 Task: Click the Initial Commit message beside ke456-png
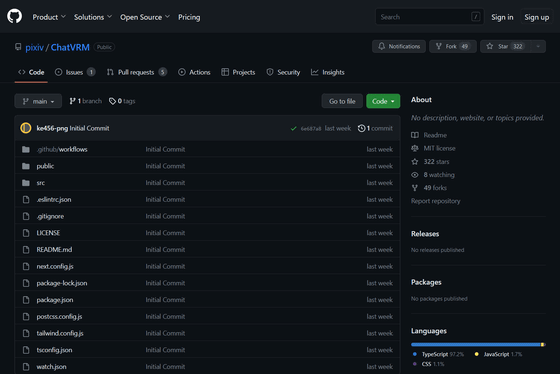click(89, 128)
